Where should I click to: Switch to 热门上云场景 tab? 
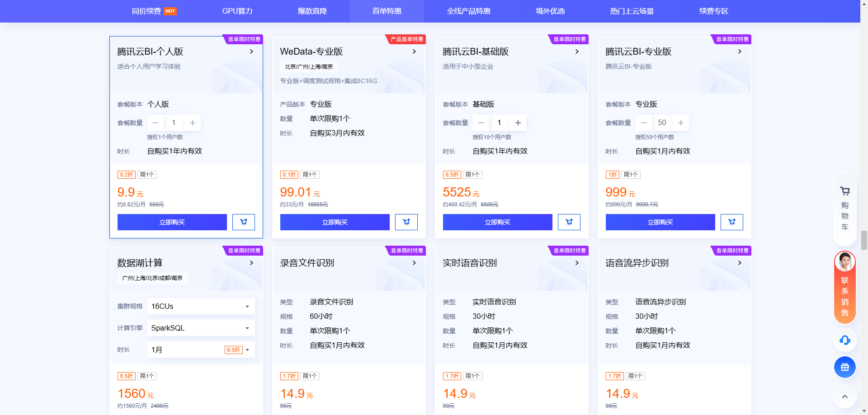point(632,11)
